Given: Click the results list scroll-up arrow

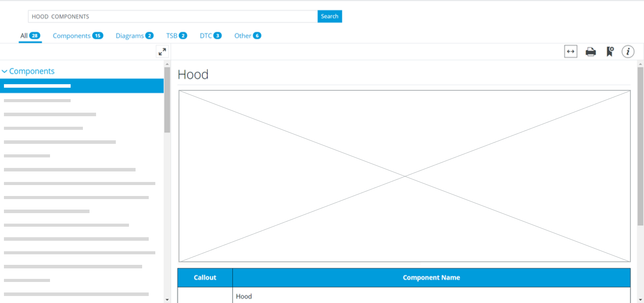Looking at the screenshot, I should pyautogui.click(x=167, y=64).
